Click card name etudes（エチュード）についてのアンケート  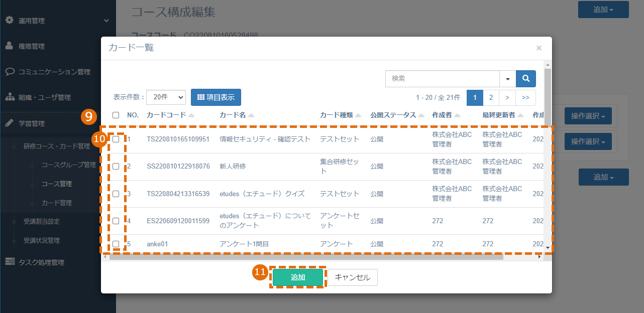265,221
